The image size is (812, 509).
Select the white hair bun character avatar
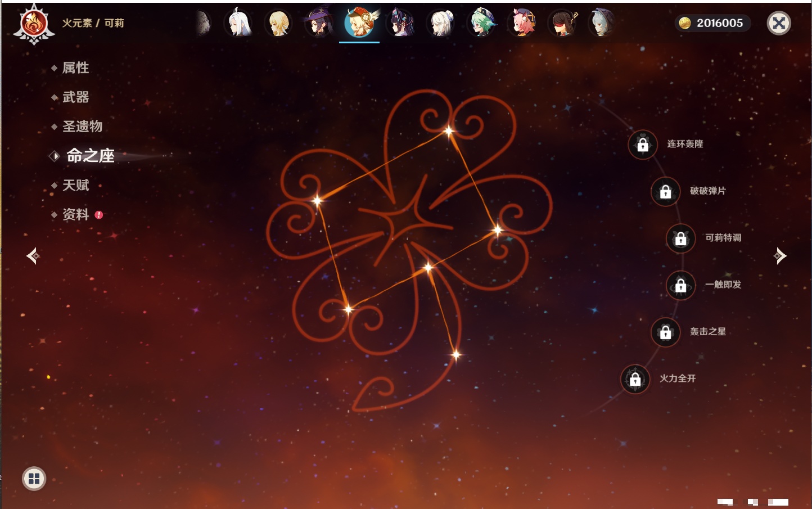click(441, 23)
